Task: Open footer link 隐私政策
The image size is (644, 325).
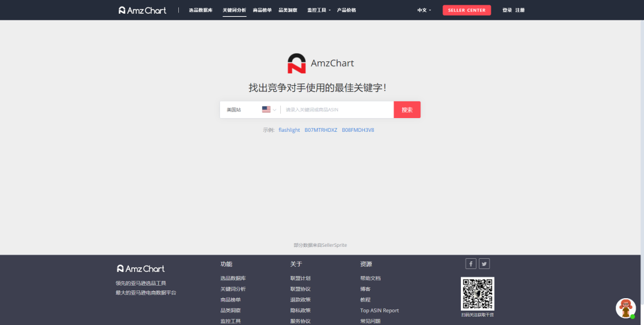Action: (300, 310)
